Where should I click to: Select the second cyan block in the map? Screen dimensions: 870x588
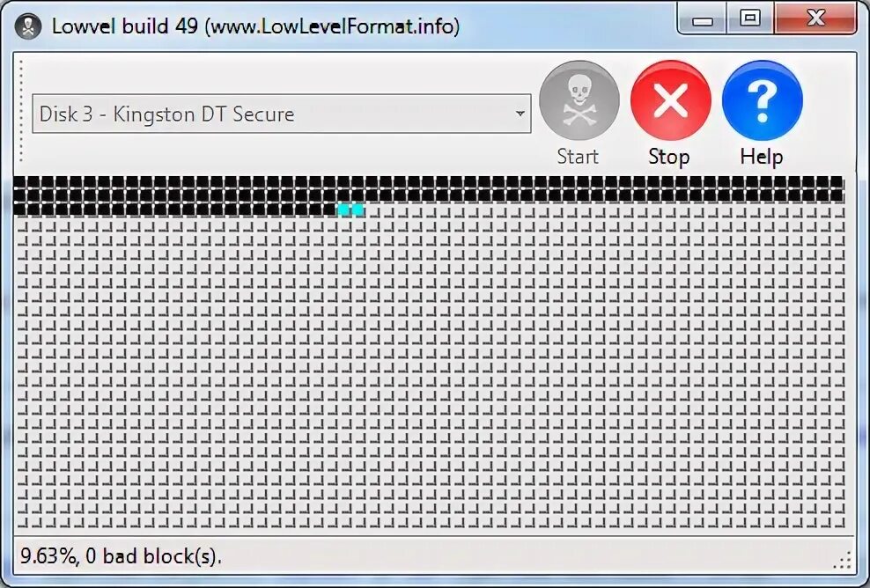click(x=358, y=209)
